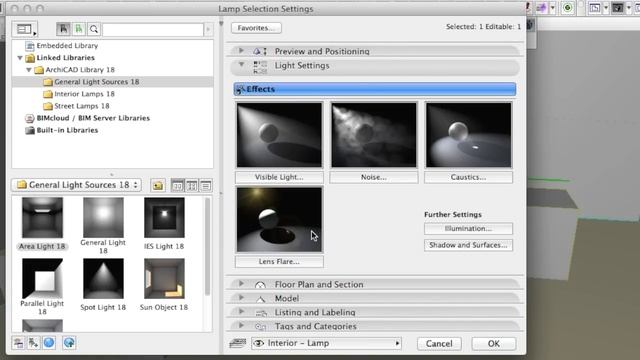
Task: Click the Lens Flare preview image
Action: (x=280, y=220)
